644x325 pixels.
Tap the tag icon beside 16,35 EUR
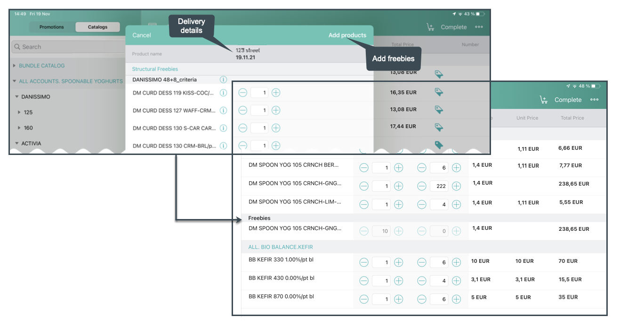[439, 92]
